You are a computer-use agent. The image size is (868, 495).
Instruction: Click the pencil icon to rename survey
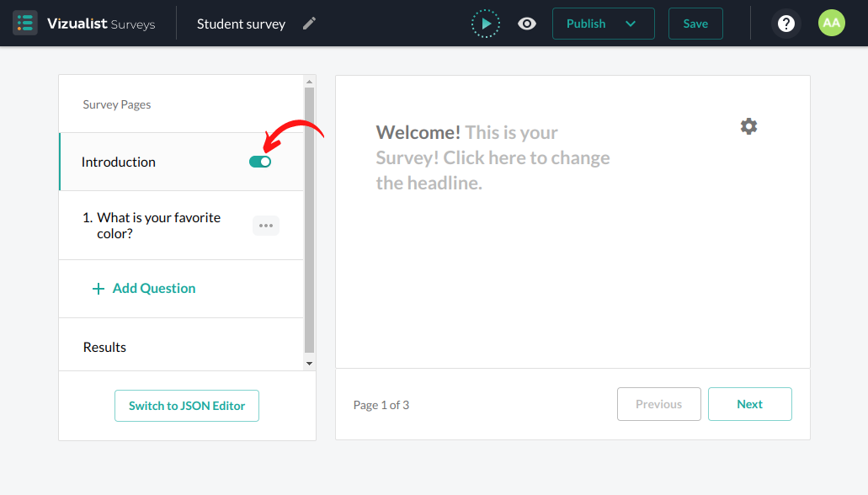pos(310,24)
